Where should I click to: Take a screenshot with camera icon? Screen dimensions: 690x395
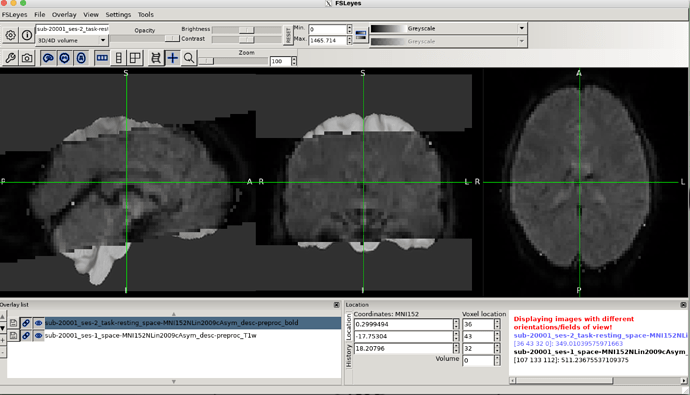[x=27, y=58]
